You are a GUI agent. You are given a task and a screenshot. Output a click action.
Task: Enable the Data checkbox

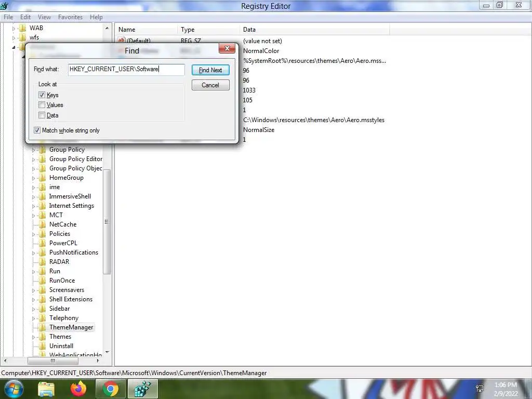click(x=42, y=115)
